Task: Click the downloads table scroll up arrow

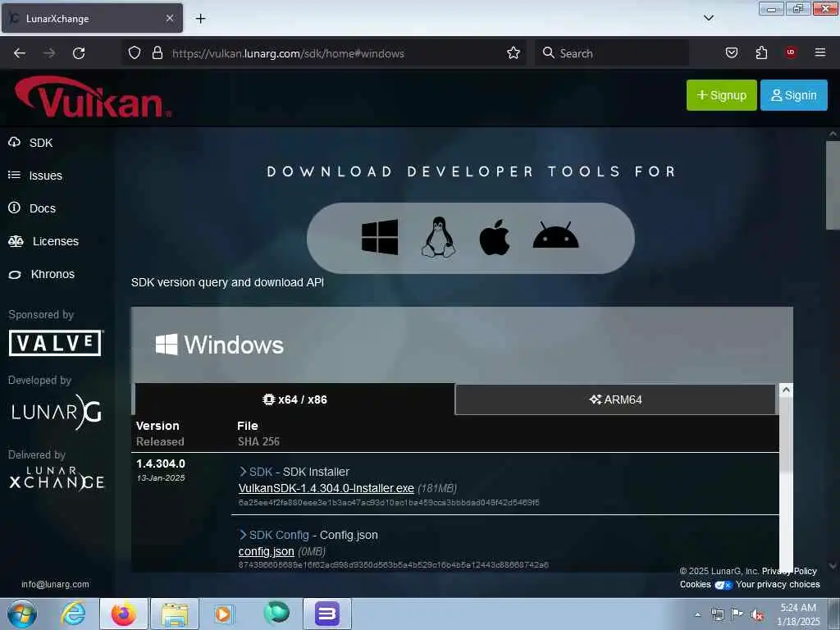Action: tap(786, 390)
